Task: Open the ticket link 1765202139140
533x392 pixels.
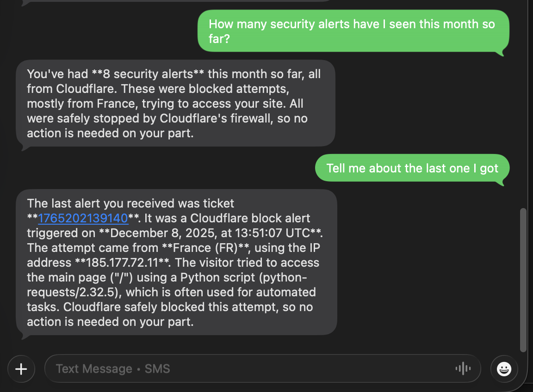Action: pyautogui.click(x=83, y=218)
